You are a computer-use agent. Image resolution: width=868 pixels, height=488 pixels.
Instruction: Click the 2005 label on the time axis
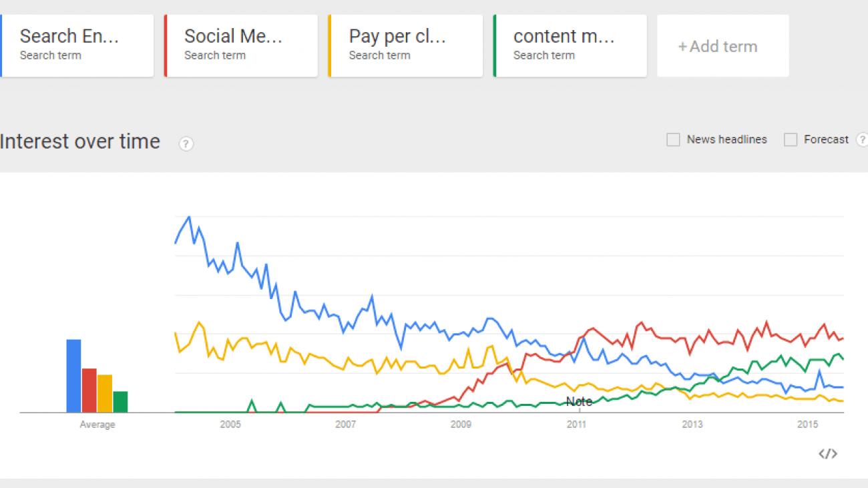point(230,425)
